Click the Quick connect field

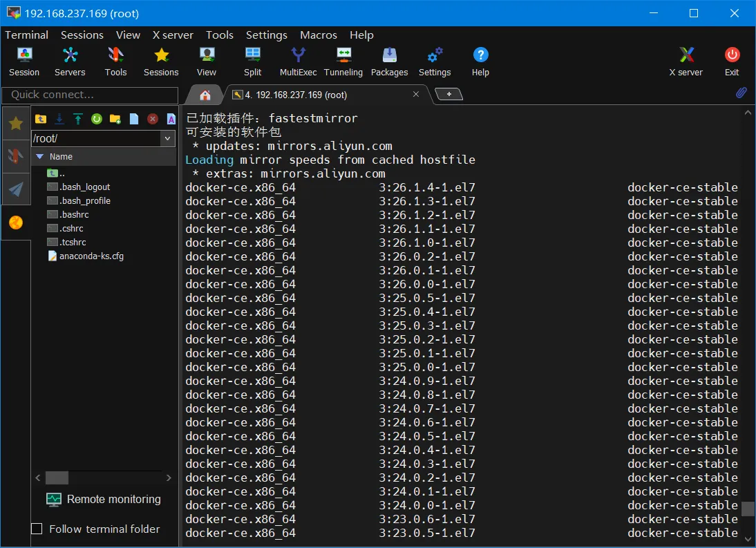(x=90, y=95)
